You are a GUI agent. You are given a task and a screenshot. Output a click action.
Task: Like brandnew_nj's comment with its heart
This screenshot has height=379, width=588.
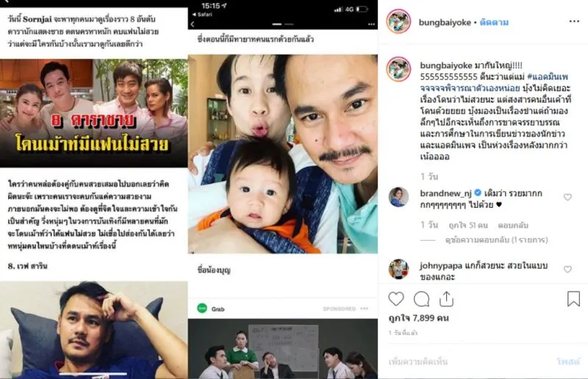pyautogui.click(x=567, y=197)
